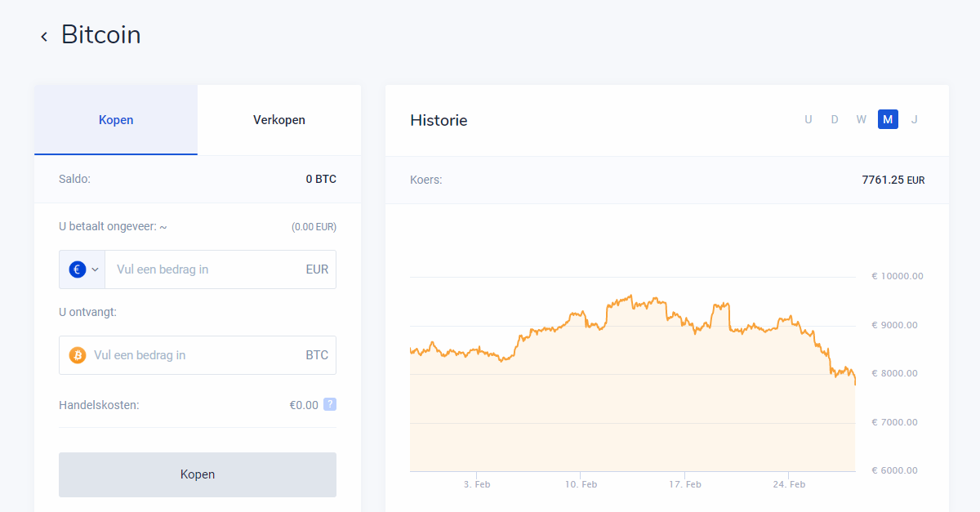Image resolution: width=980 pixels, height=512 pixels.
Task: Expand the currency selector chevron
Action: coord(96,269)
